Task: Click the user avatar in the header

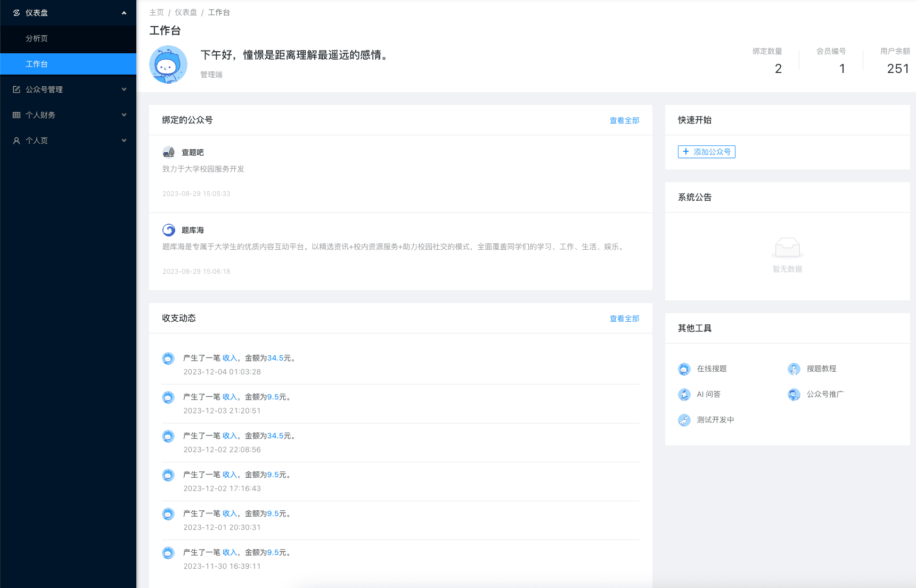Action: (168, 64)
